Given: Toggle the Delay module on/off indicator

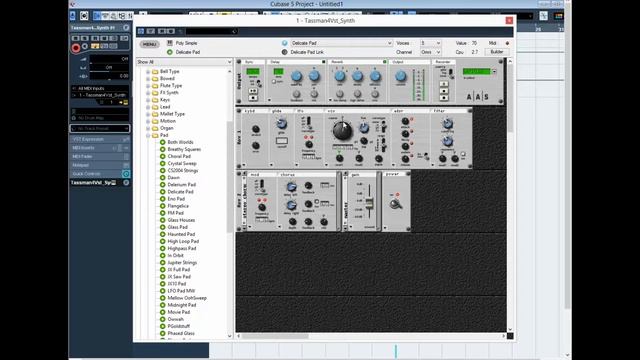Looking at the screenshot, I should [x=324, y=62].
